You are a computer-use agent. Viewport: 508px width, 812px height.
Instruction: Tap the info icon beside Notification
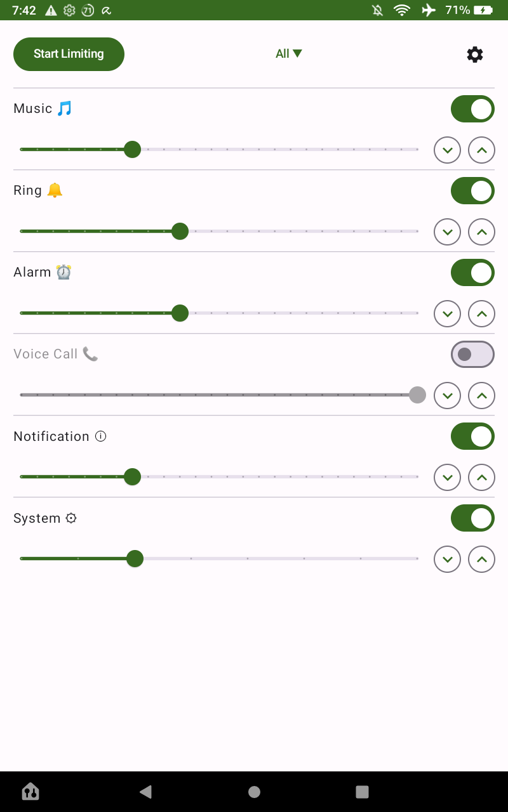click(x=100, y=436)
